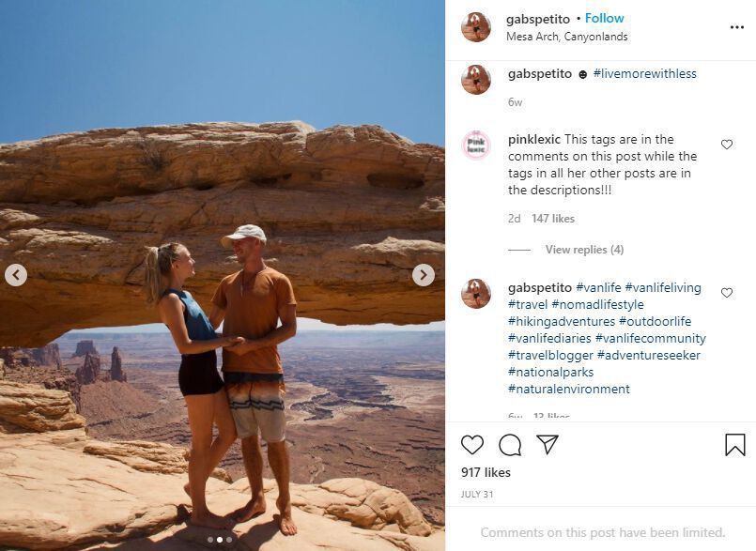Like the gabspetito hashtag comment
Viewport: 756px width, 551px height.
point(727,293)
